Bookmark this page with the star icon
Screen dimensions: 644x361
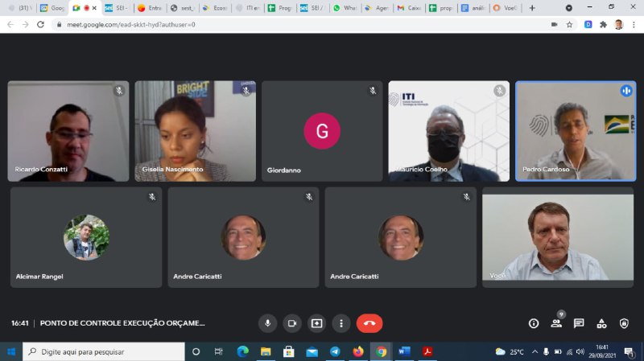point(570,25)
